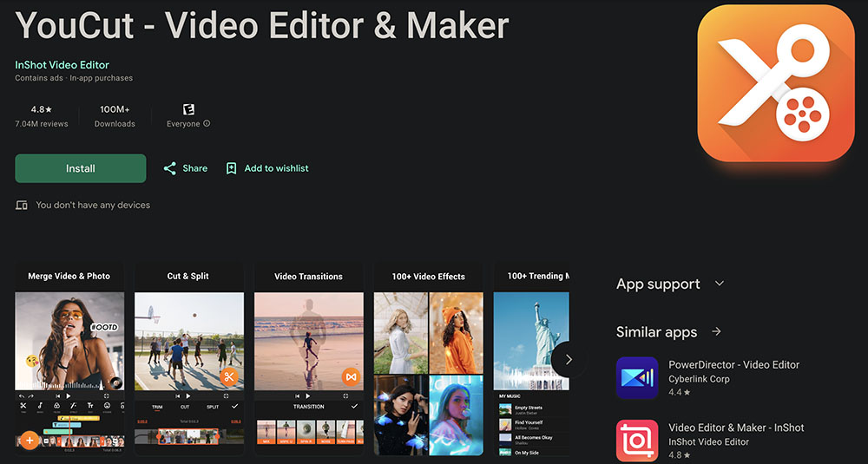Open the PowerDirector app icon
868x464 pixels.
pyautogui.click(x=637, y=378)
